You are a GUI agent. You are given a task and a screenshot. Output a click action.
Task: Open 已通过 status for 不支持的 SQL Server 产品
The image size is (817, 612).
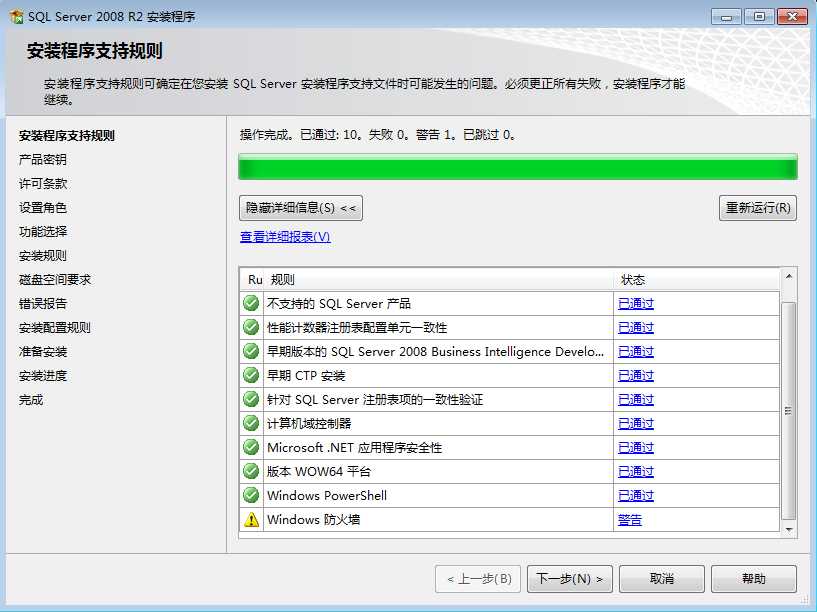636,303
